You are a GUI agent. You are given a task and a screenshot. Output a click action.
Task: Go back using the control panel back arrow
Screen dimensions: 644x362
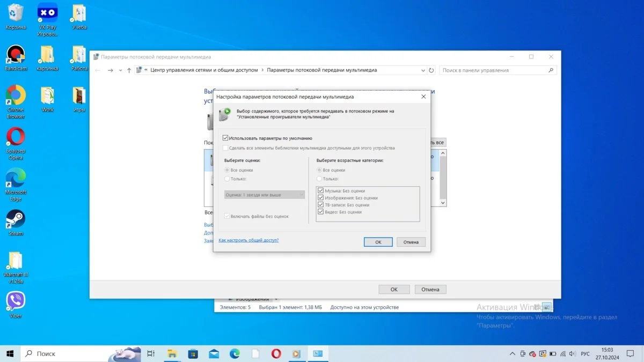(98, 70)
